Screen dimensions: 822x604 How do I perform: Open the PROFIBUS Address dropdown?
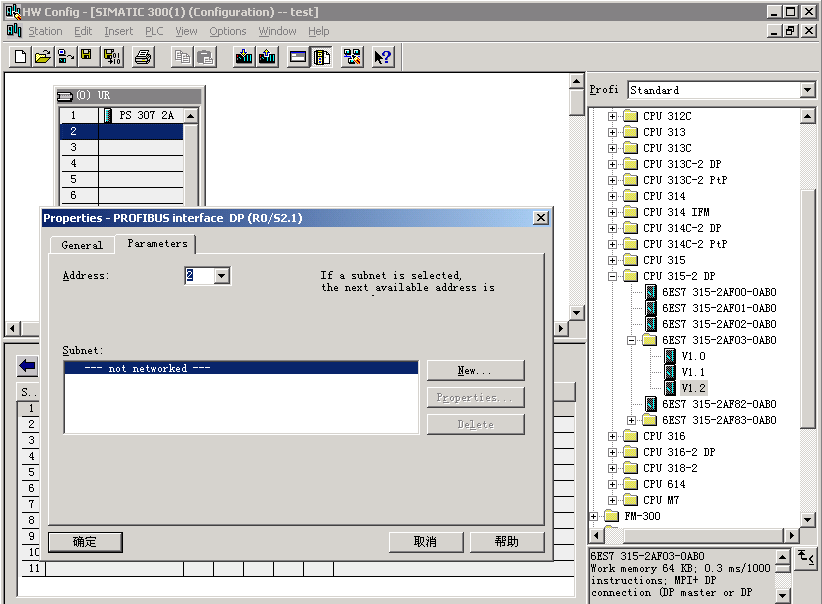tap(222, 276)
